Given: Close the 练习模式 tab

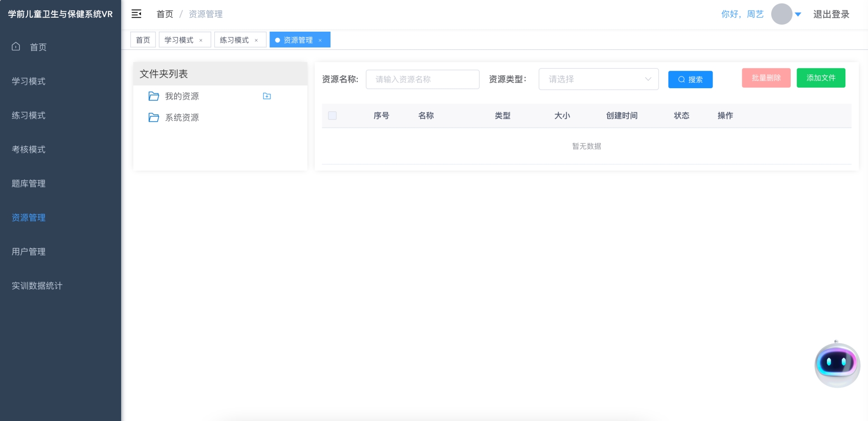Looking at the screenshot, I should tap(256, 40).
